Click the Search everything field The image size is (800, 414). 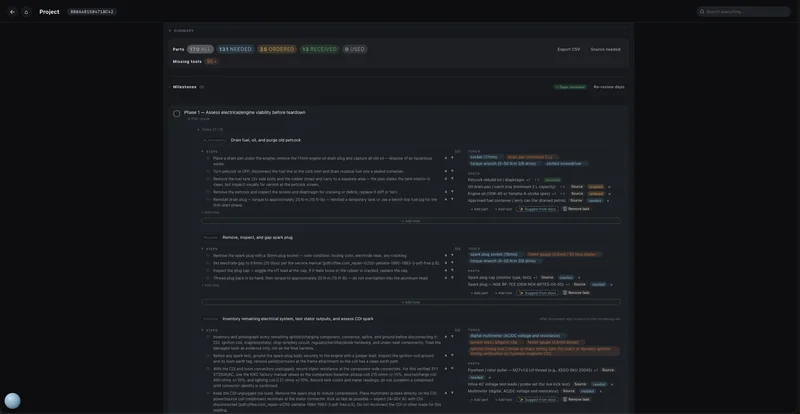744,12
